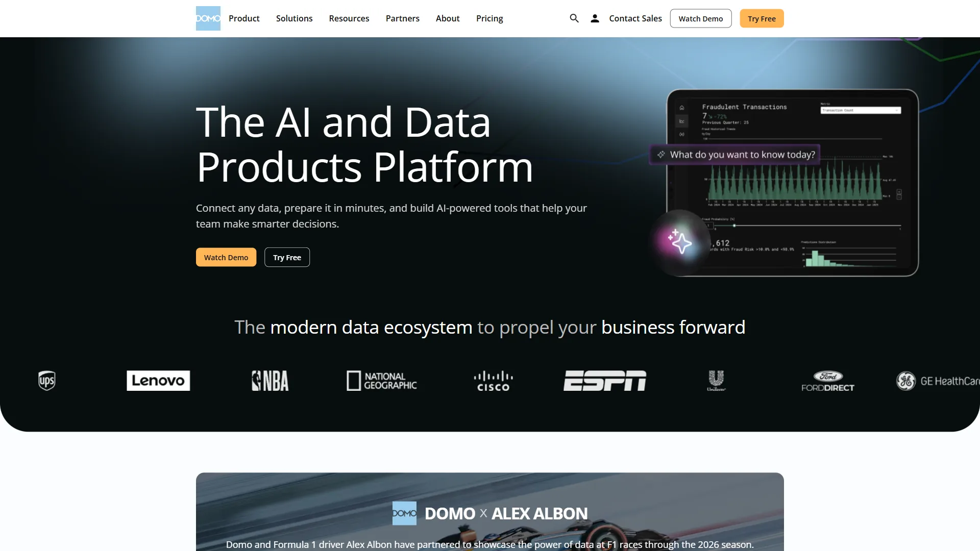Image resolution: width=980 pixels, height=551 pixels.
Task: Click the Cisco logo
Action: pos(493,381)
